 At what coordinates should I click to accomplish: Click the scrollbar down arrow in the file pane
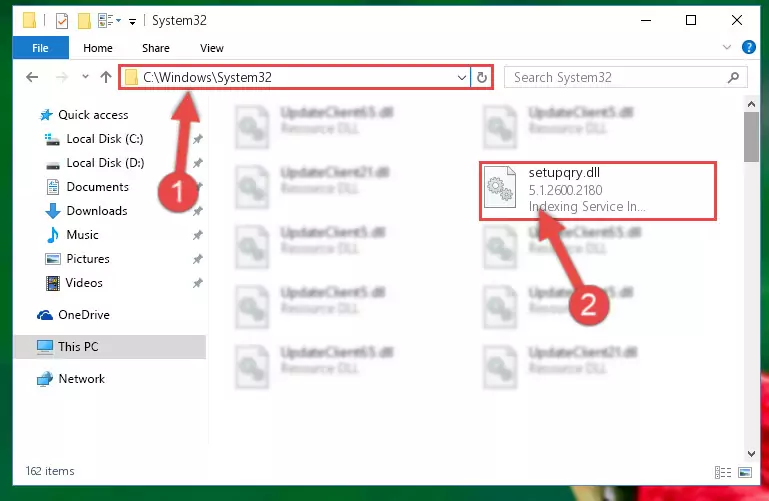(x=751, y=453)
